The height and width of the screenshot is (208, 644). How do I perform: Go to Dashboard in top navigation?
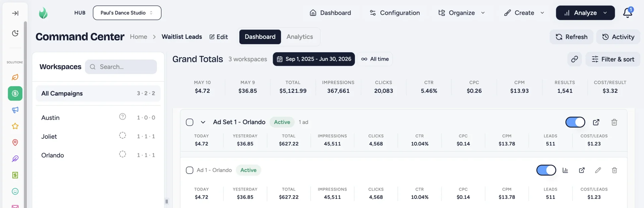(330, 13)
